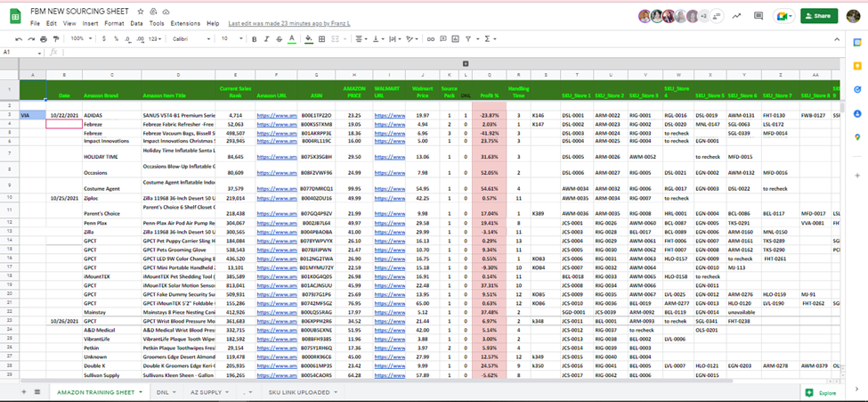This screenshot has width=868, height=402.
Task: Open the chat with collaborators icon
Action: click(717, 16)
